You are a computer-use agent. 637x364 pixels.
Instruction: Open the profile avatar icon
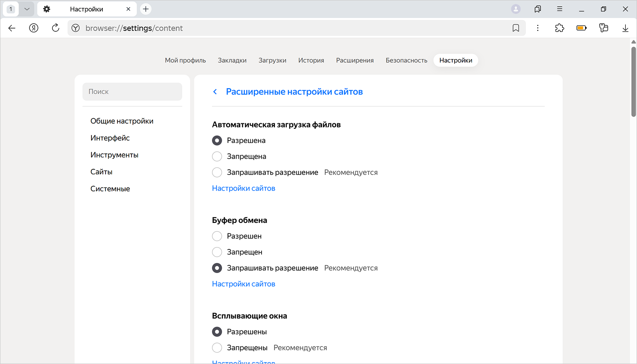coord(516,9)
